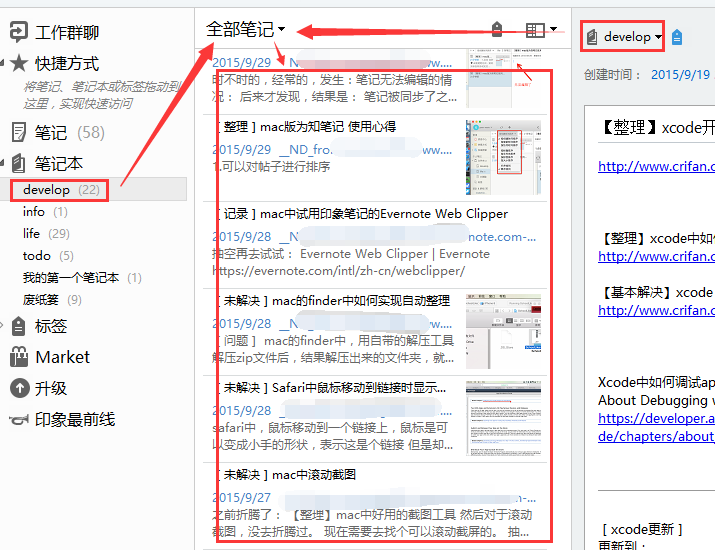Collapse the 笔记本 tree section
715x550 pixels.
point(2,162)
